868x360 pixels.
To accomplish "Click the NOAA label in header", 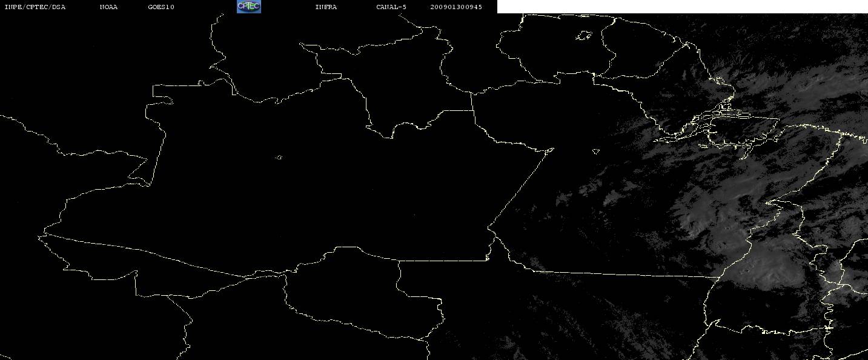I will click(x=109, y=7).
